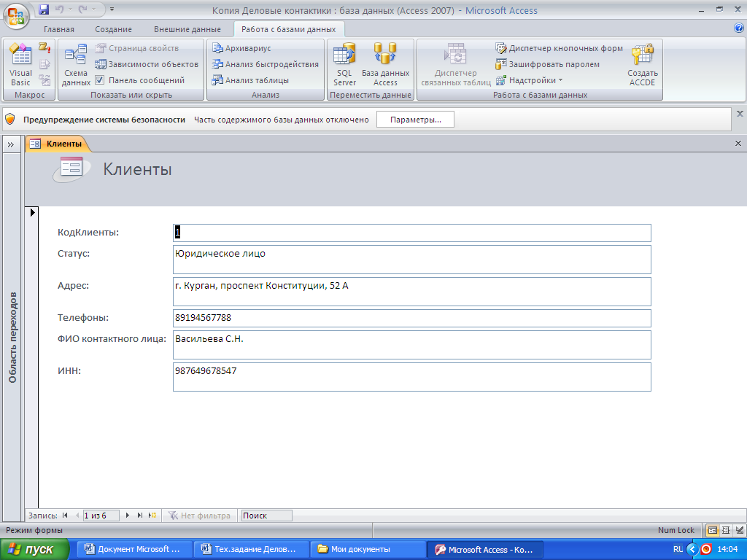Image resolution: width=747 pixels, height=560 pixels.
Task: Click the База данных Access splitter
Action: (385, 65)
